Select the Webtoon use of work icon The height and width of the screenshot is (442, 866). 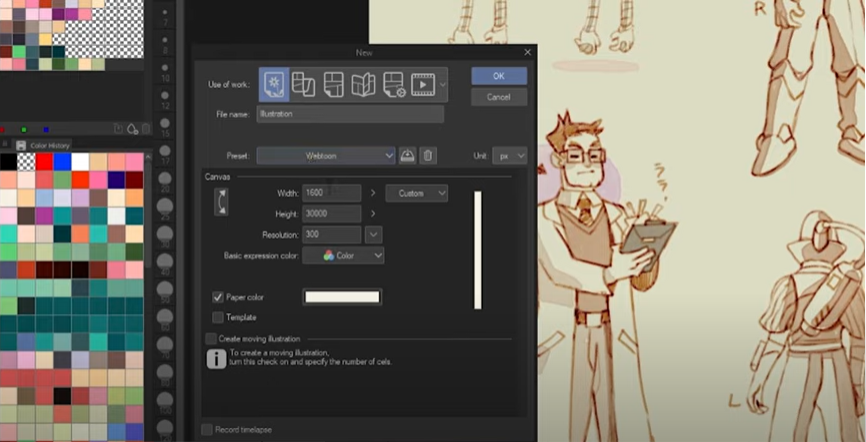[x=304, y=86]
